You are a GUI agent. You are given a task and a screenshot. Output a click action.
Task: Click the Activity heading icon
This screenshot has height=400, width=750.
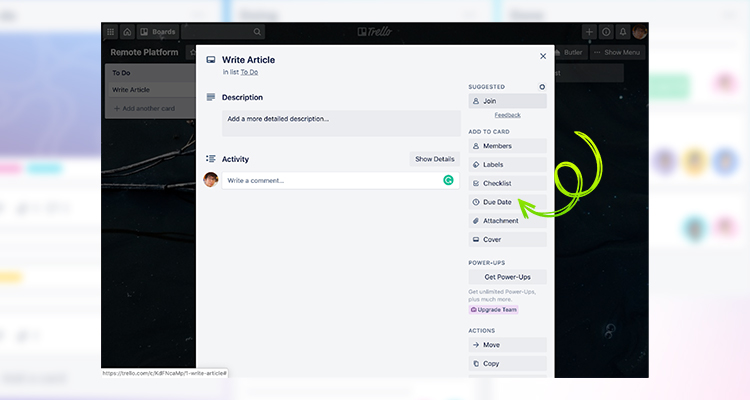point(210,158)
